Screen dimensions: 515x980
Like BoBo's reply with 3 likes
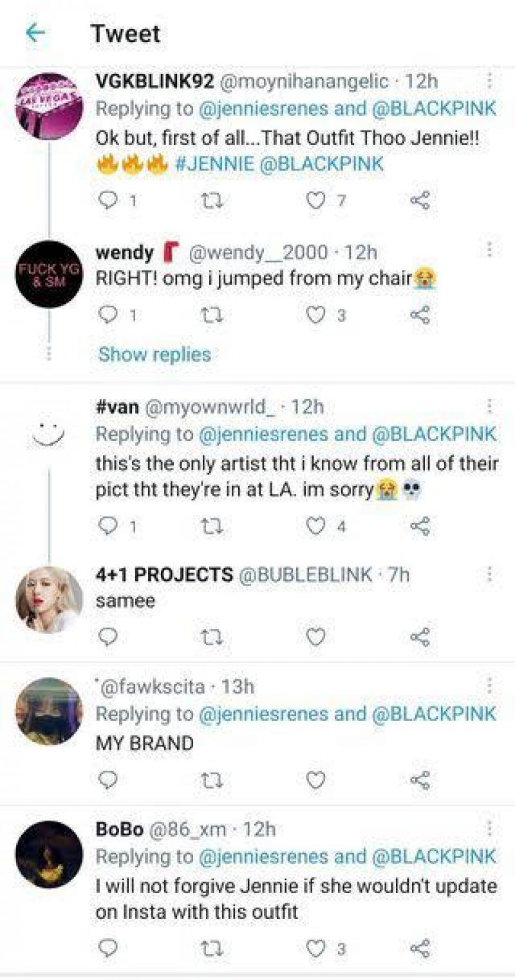tap(315, 948)
